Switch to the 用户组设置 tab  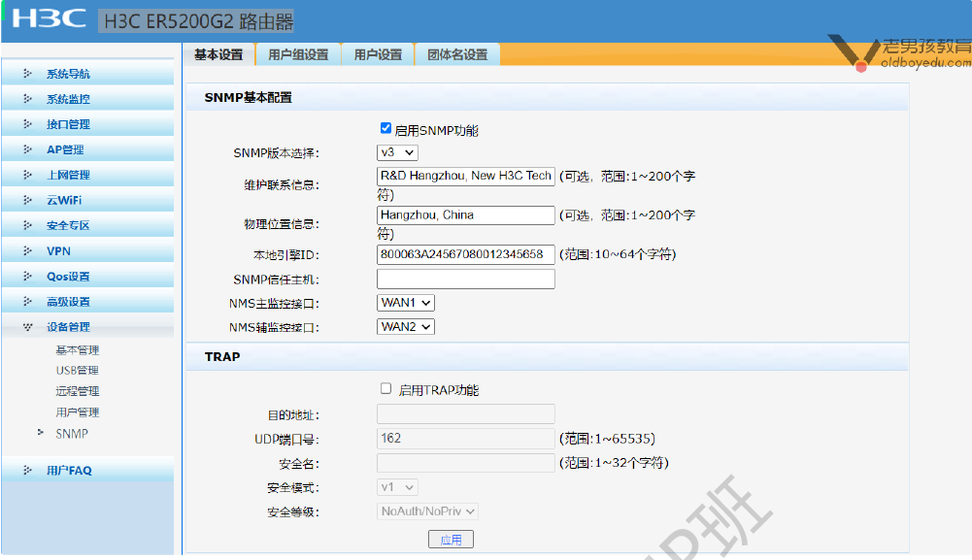click(298, 55)
